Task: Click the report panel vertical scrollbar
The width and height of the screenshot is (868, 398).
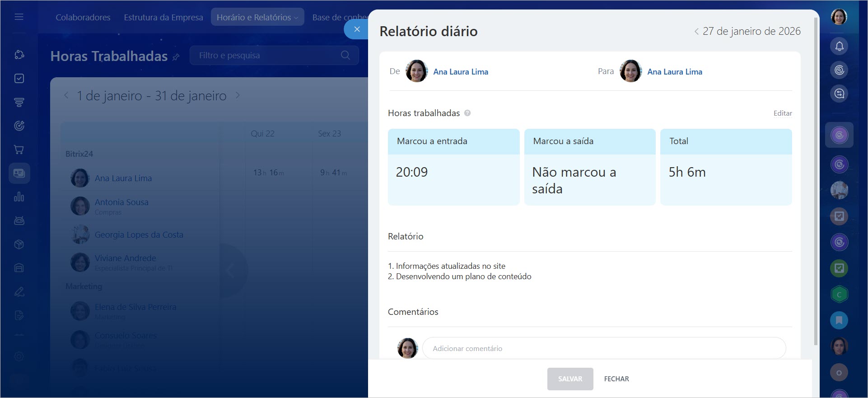Action: 816,181
